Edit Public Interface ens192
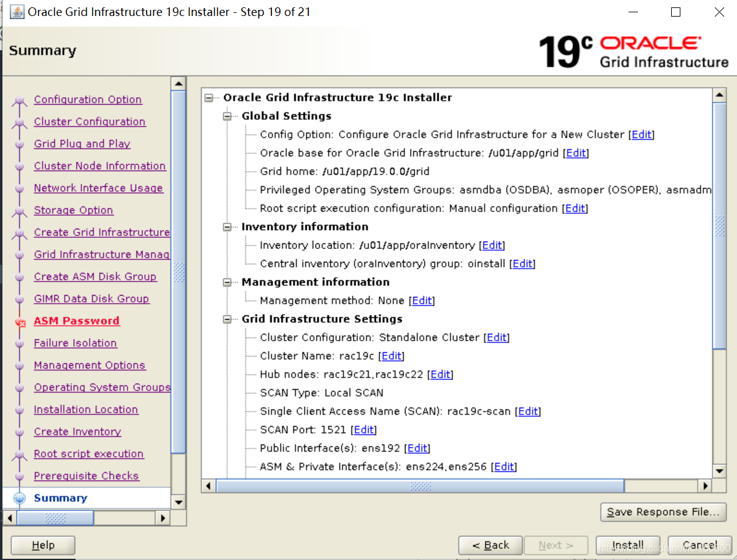 pos(417,448)
